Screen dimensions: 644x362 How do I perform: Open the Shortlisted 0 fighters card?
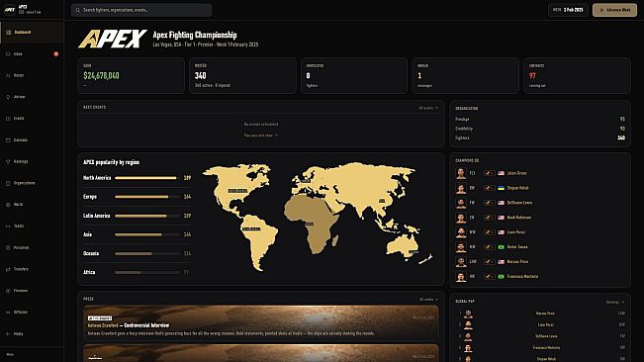coord(353,76)
